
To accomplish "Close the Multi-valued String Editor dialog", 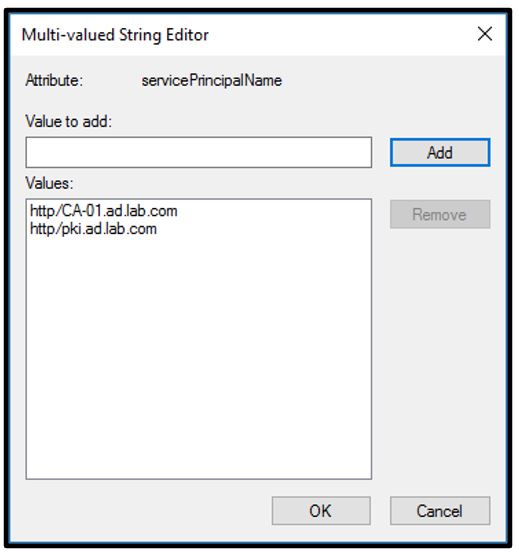I will [x=484, y=34].
